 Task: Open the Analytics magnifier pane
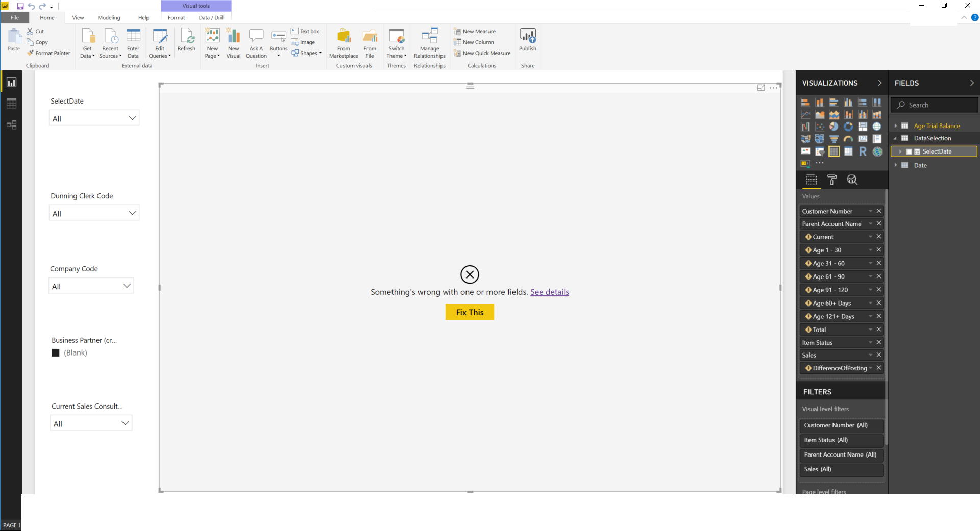(x=852, y=180)
